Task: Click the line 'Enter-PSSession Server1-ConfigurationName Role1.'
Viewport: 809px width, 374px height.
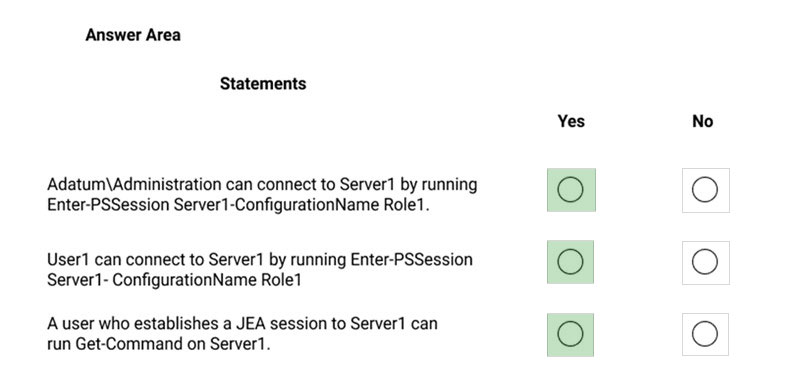Action: 238,204
